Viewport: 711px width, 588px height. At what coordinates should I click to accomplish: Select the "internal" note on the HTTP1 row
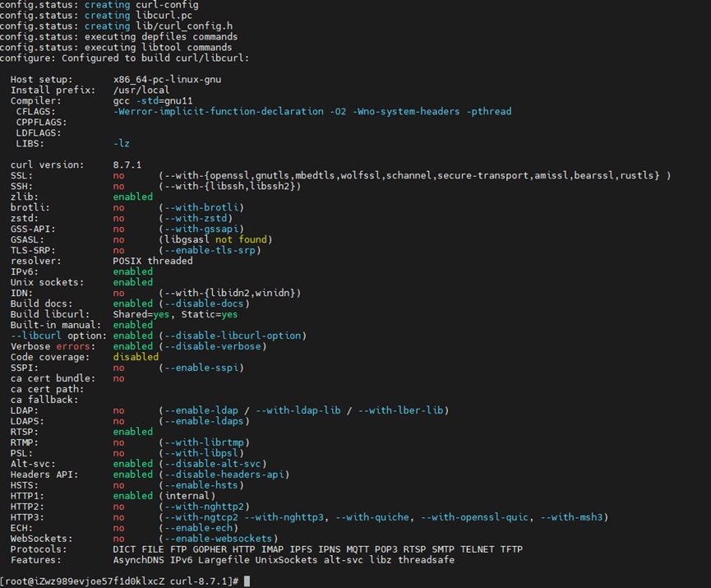click(187, 496)
